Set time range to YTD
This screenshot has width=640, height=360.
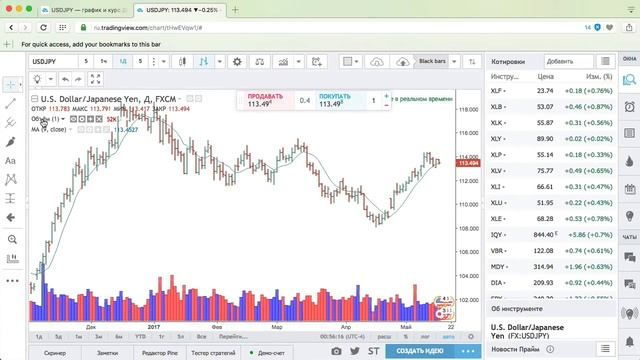pos(140,337)
